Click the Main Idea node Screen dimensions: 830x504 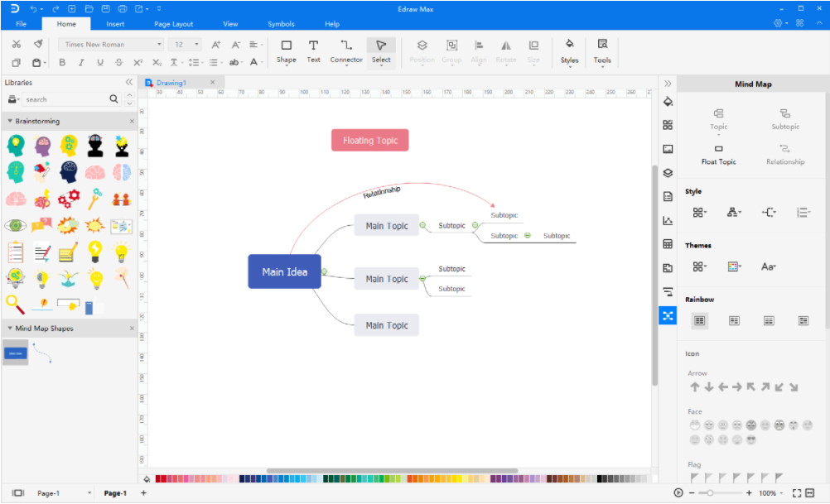pyautogui.click(x=284, y=272)
